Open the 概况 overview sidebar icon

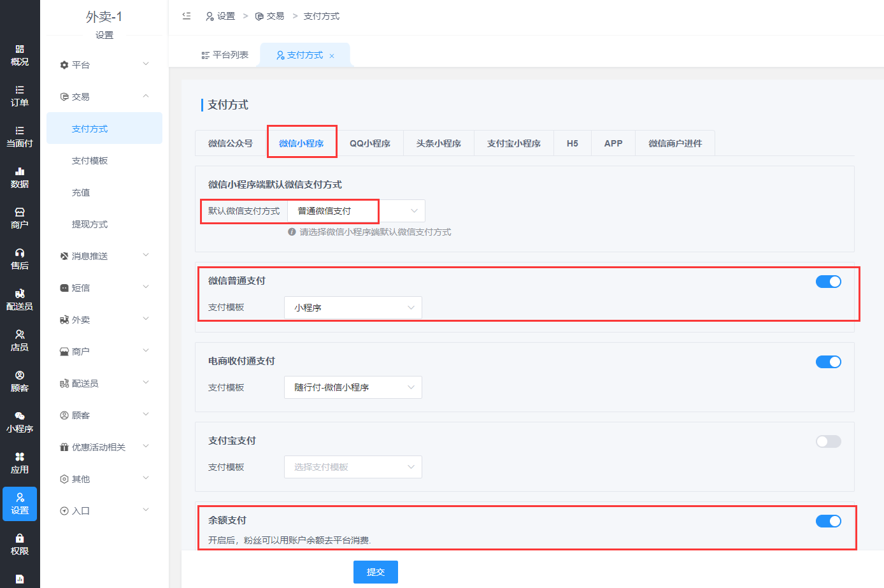20,55
